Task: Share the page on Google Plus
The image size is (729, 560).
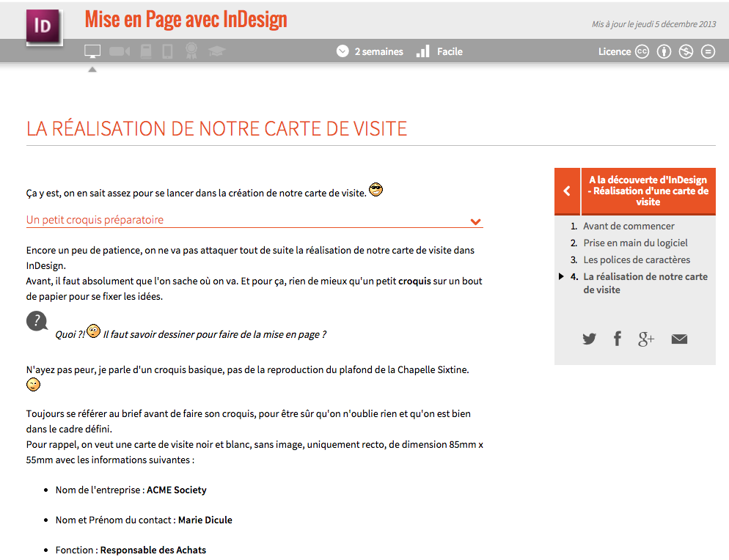Action: tap(646, 339)
